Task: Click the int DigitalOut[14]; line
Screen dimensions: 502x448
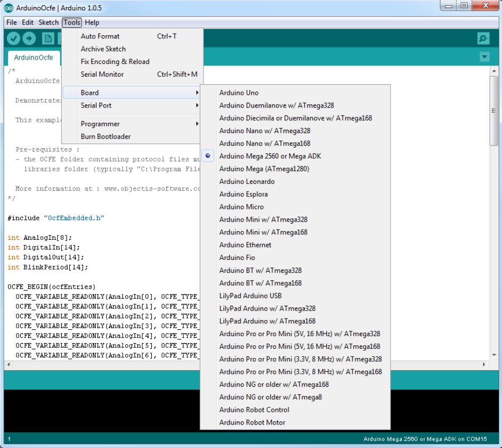Action: (x=46, y=257)
